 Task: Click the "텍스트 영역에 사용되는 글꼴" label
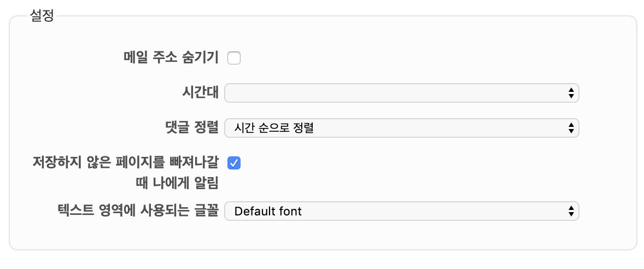tap(138, 210)
